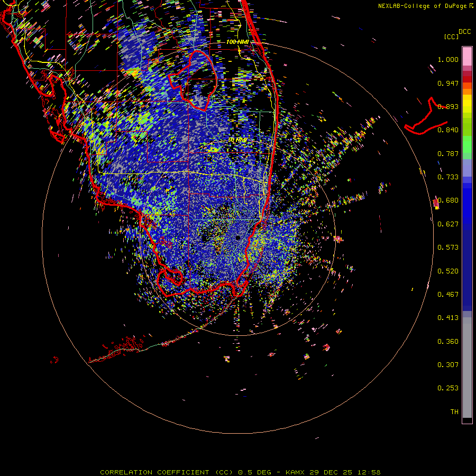This screenshot has width=476, height=476.
Task: Select the 0.893 scale value
Action: [x=448, y=106]
